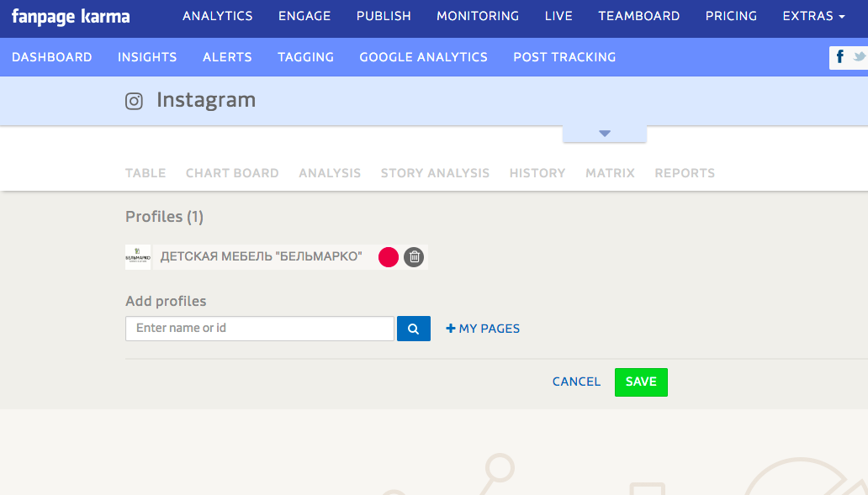868x495 pixels.
Task: Click the Enter name or id field
Action: click(x=260, y=329)
